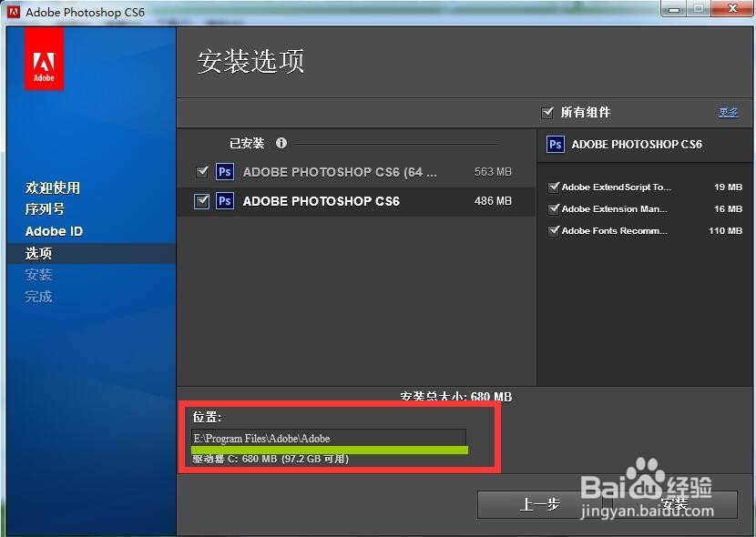Click the Ps icon in the right component panel header
The height and width of the screenshot is (537, 756).
coord(556,144)
